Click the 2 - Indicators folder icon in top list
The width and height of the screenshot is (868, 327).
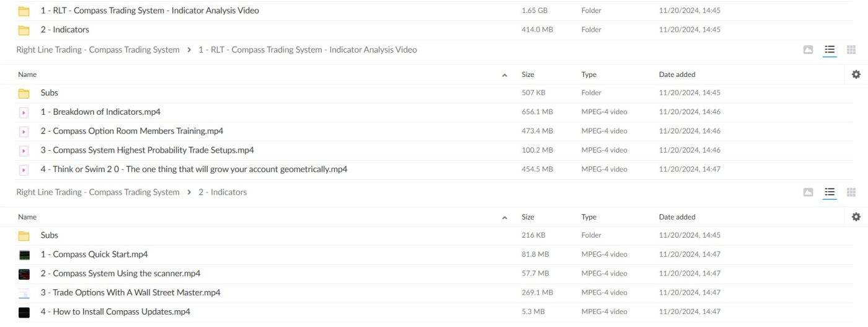24,30
